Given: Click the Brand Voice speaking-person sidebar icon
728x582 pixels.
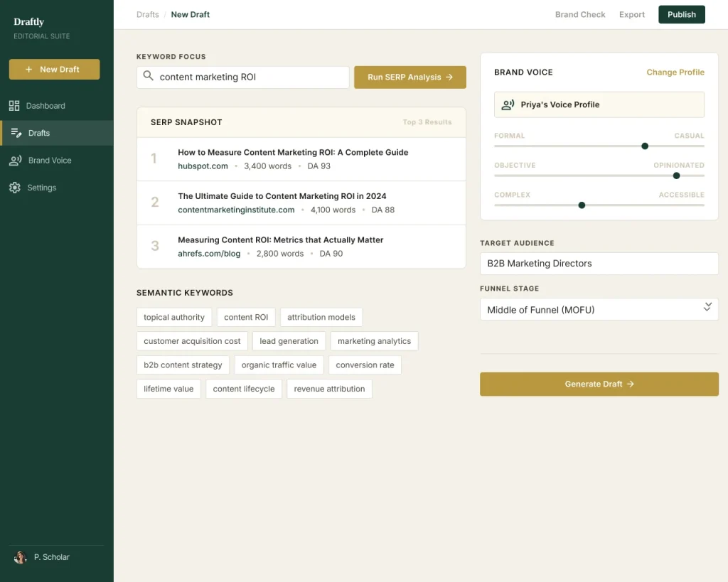Looking at the screenshot, I should click(16, 161).
